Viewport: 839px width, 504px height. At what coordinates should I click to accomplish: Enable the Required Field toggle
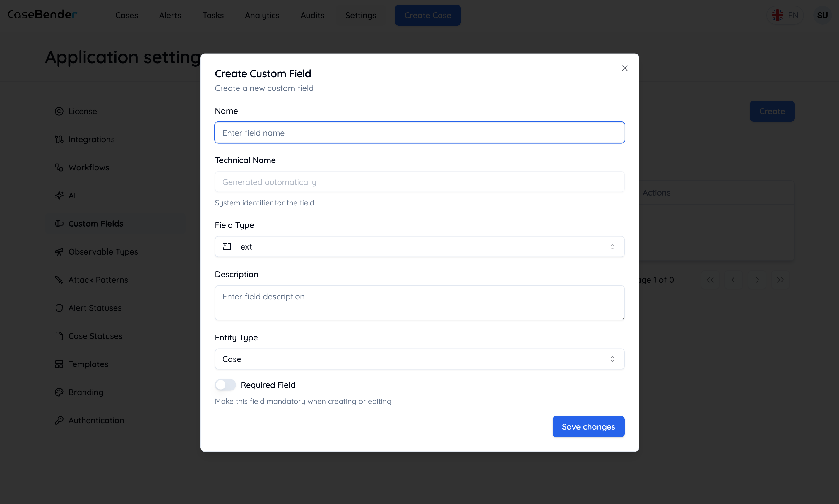tap(225, 385)
